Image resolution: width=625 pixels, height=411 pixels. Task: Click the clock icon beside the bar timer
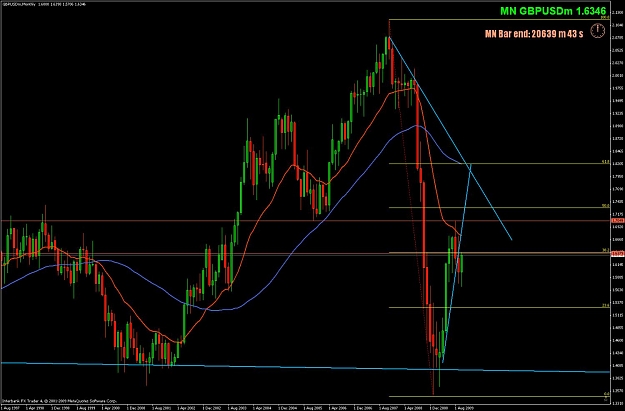pos(597,31)
